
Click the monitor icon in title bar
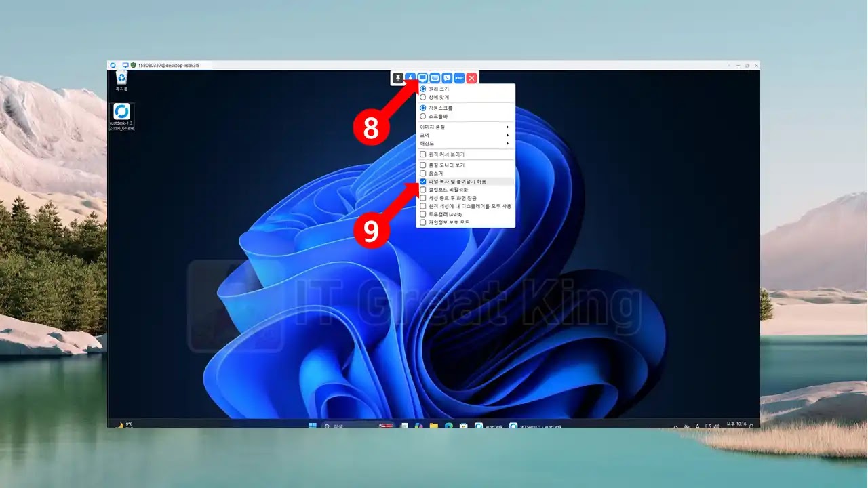pos(125,66)
